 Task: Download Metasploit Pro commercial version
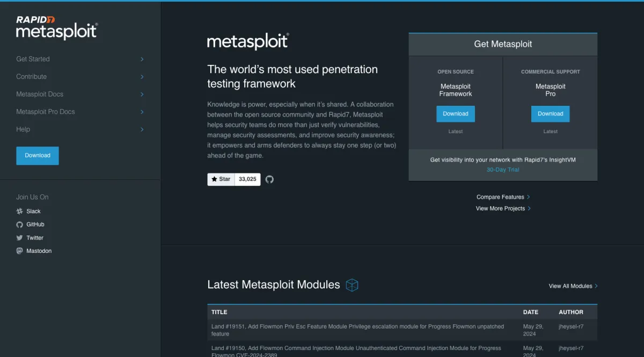click(x=550, y=114)
